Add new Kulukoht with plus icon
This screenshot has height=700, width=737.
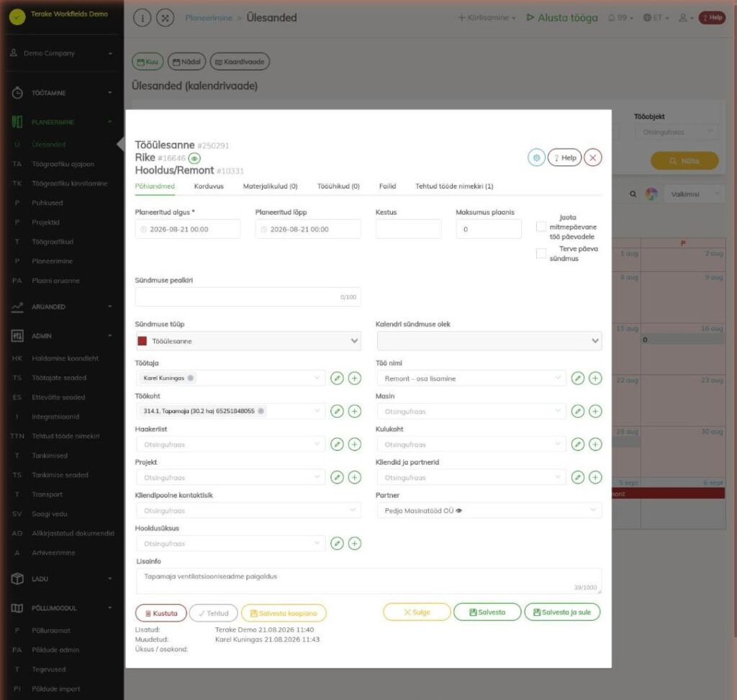pos(595,444)
